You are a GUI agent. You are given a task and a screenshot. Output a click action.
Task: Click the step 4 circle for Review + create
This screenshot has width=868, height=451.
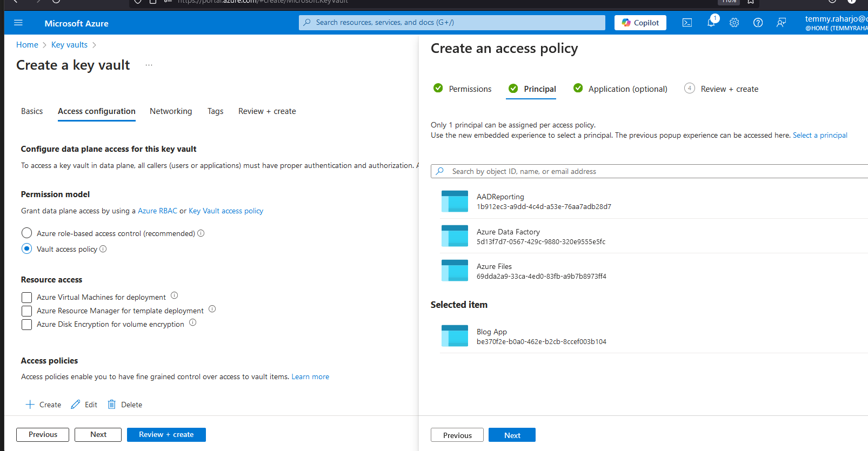click(x=690, y=88)
